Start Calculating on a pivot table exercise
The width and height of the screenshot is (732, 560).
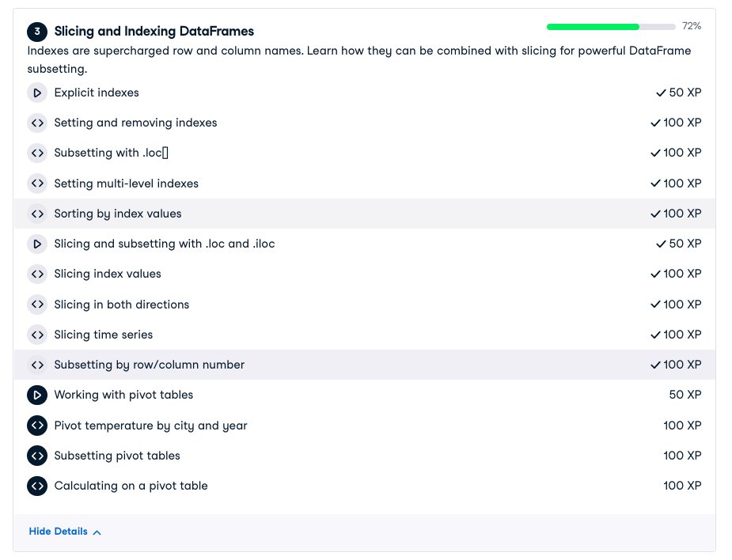coord(131,486)
